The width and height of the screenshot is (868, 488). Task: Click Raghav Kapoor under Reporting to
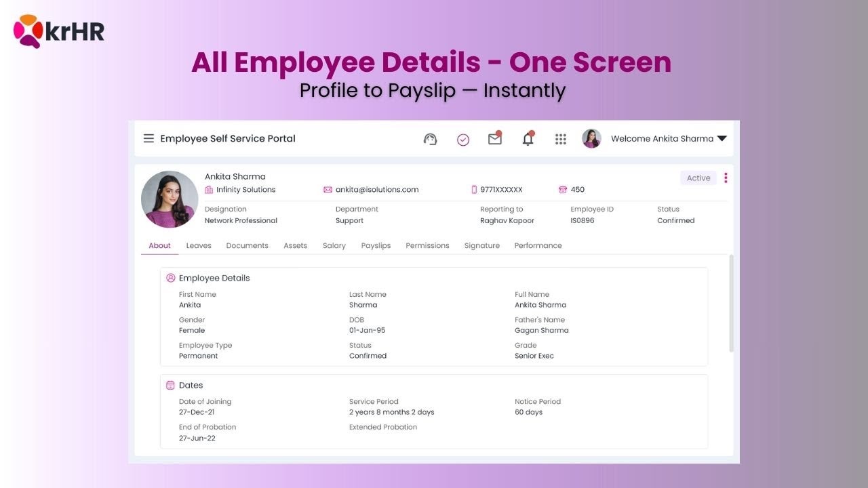tap(507, 220)
